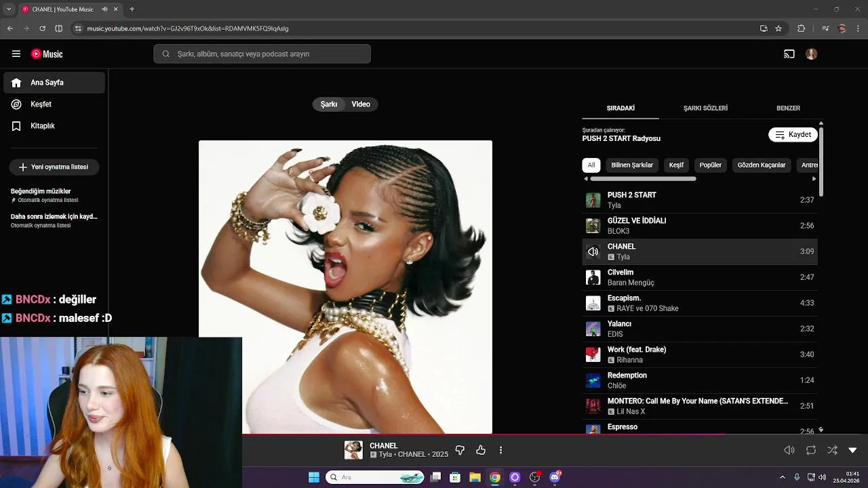Select the Gözden Kaçanlar filter chip
868x488 pixels.
pos(762,165)
